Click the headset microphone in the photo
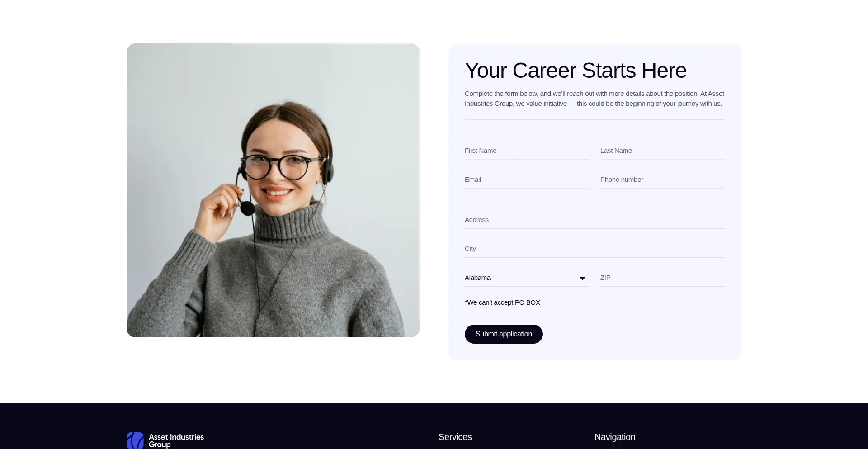The image size is (868, 449). [x=247, y=208]
